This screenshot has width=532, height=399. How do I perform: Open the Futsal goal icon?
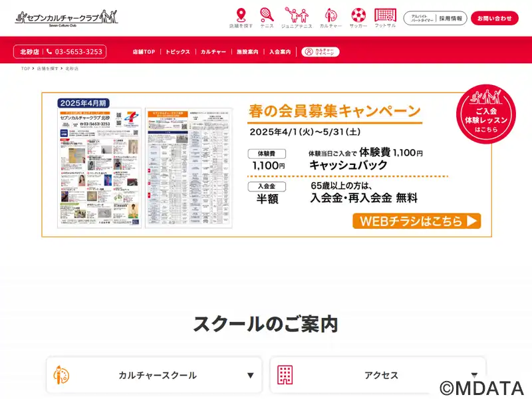click(x=385, y=15)
